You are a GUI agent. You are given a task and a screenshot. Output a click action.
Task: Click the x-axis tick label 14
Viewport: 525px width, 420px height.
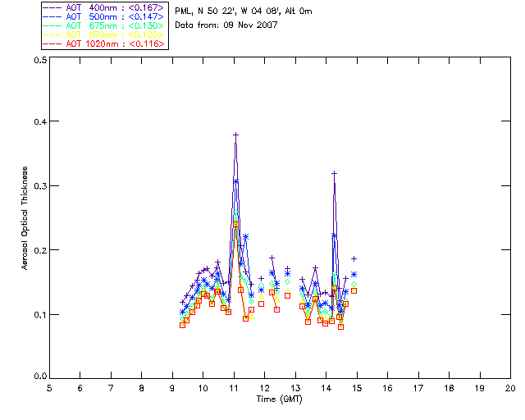[326, 388]
